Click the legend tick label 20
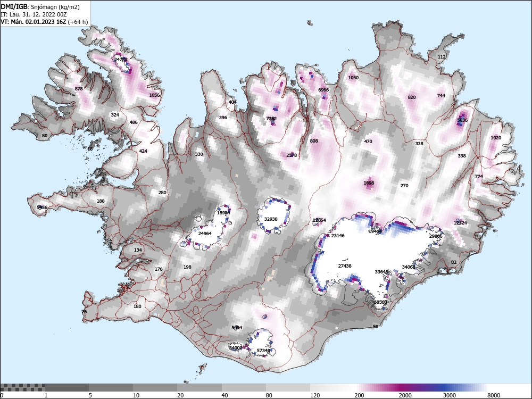This screenshot has width=532, height=399. pyautogui.click(x=180, y=395)
